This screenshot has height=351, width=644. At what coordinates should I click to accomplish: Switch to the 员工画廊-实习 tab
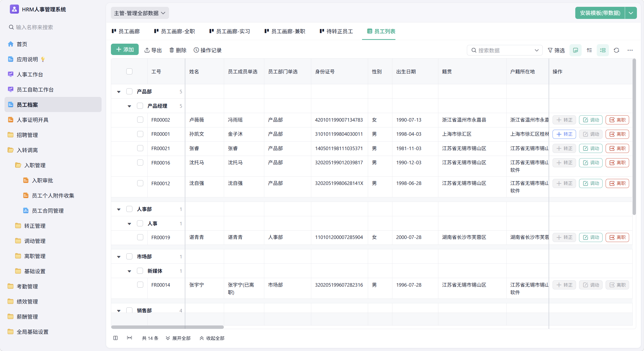pyautogui.click(x=230, y=31)
